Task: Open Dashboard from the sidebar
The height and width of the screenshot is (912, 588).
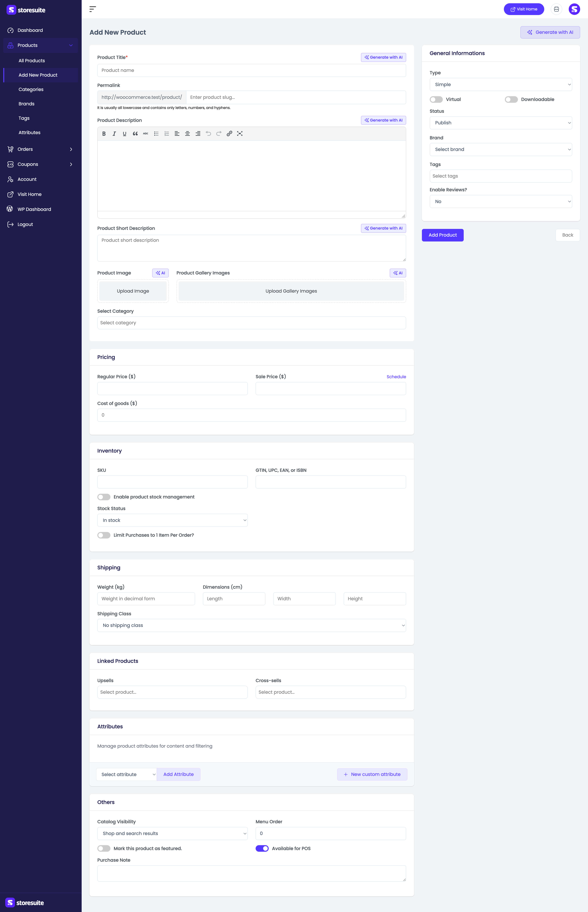Action: click(x=41, y=31)
